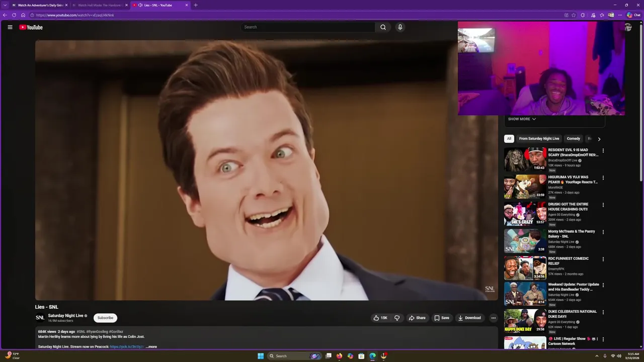Open options for RDC Funniest Comedic Relief
This screenshot has height=362, width=644.
(603, 259)
